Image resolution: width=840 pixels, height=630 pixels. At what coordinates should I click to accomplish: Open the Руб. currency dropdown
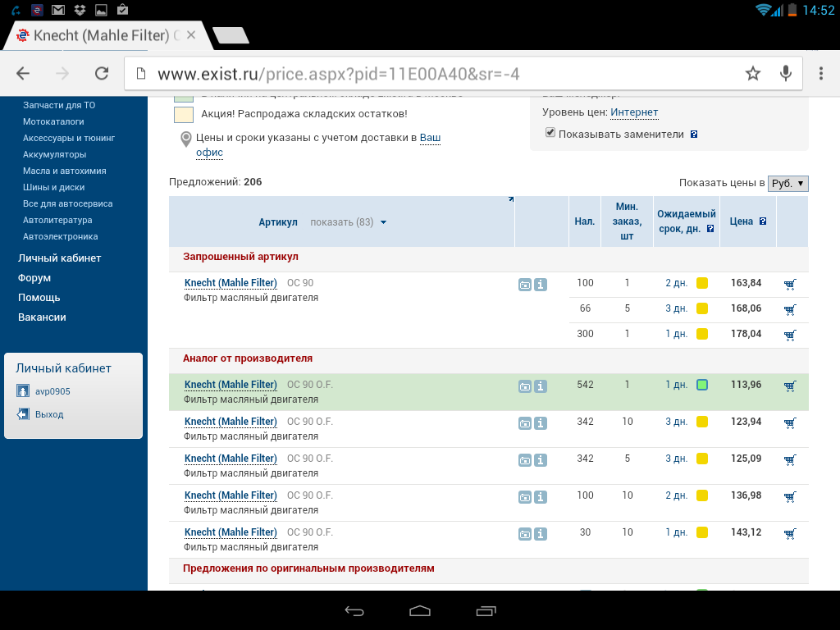787,184
